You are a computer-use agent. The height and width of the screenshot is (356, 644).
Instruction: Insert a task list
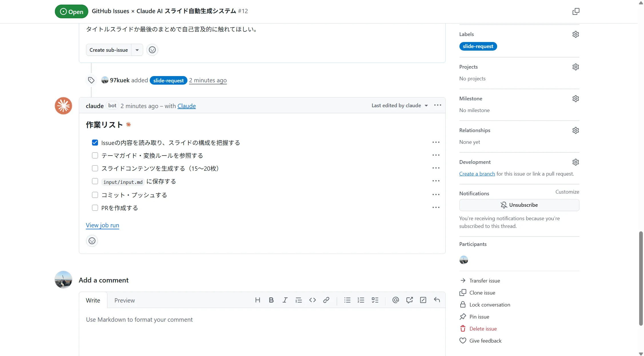pos(375,300)
